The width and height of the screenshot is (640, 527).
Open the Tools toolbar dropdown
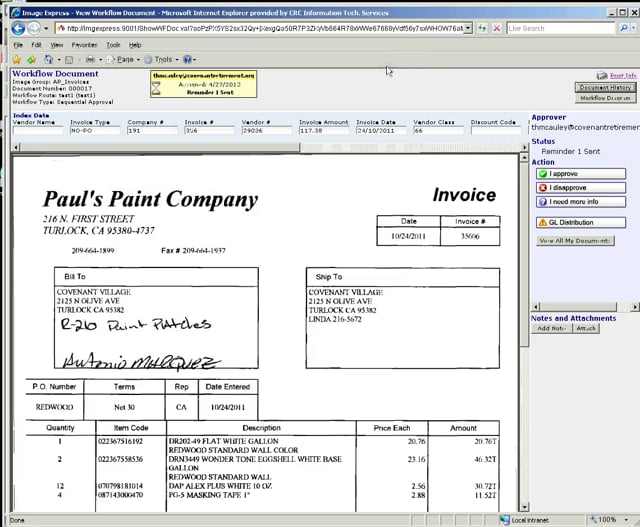click(162, 60)
